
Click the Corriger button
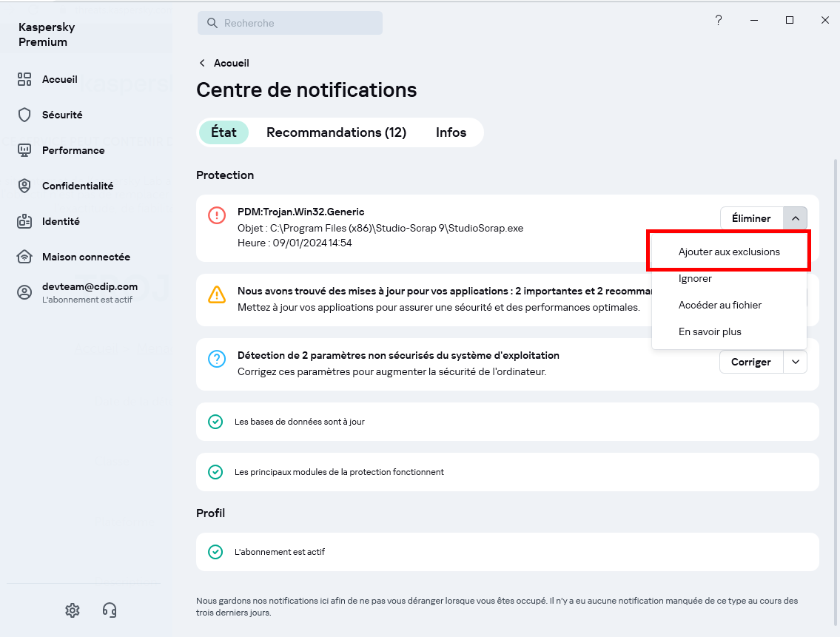pos(751,362)
